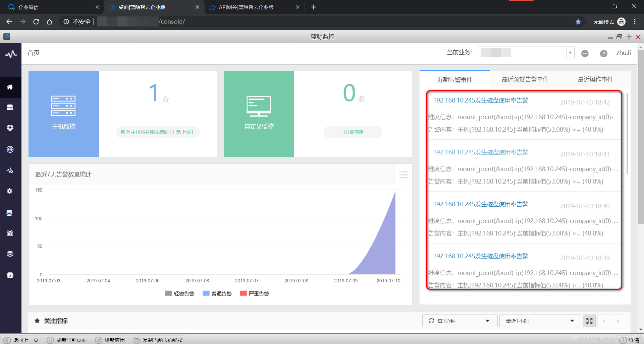Click 刷新当前页面 in the bottom bar
This screenshot has height=344, width=644.
(67, 340)
